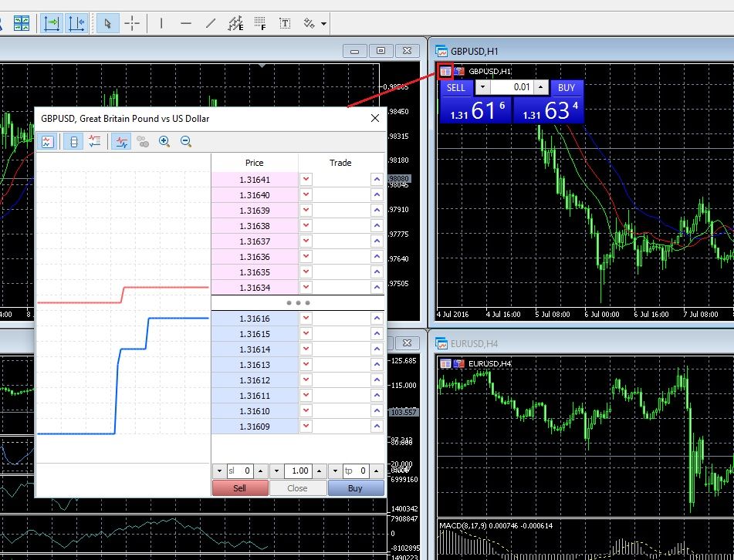Open depth of market icon on EURUSD chart

pyautogui.click(x=445, y=363)
